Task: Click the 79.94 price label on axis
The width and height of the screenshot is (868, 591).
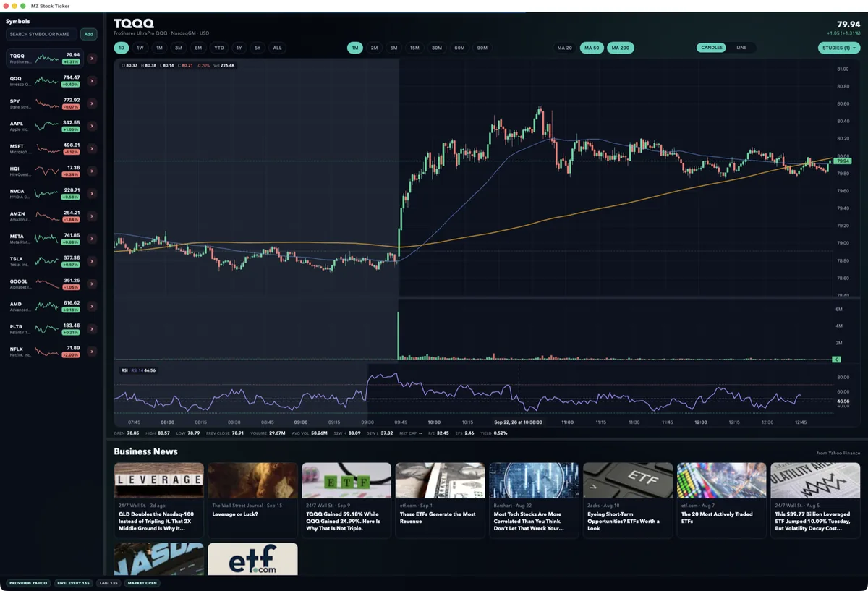Action: point(843,161)
